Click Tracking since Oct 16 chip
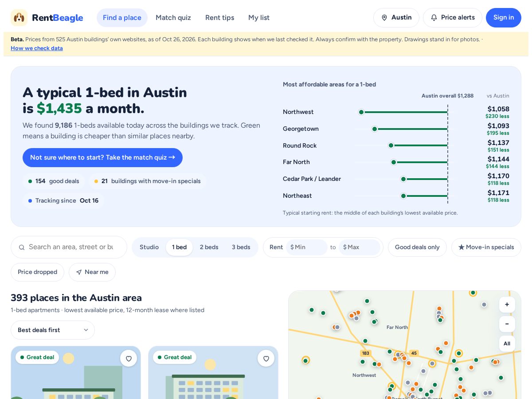 click(63, 201)
